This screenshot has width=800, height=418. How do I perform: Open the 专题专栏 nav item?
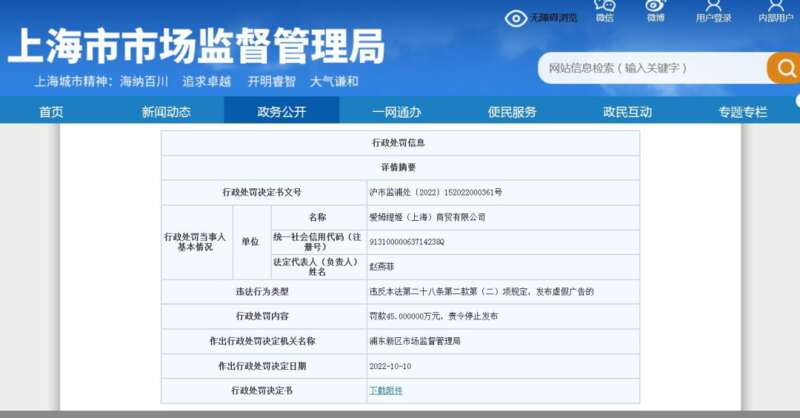tap(743, 112)
